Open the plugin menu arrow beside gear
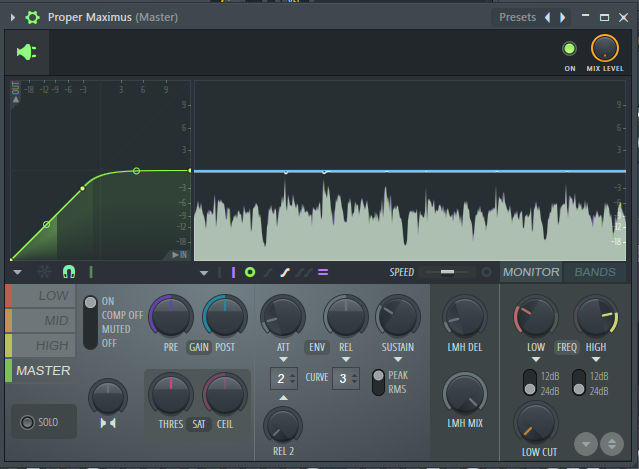The width and height of the screenshot is (639, 469). 13,18
